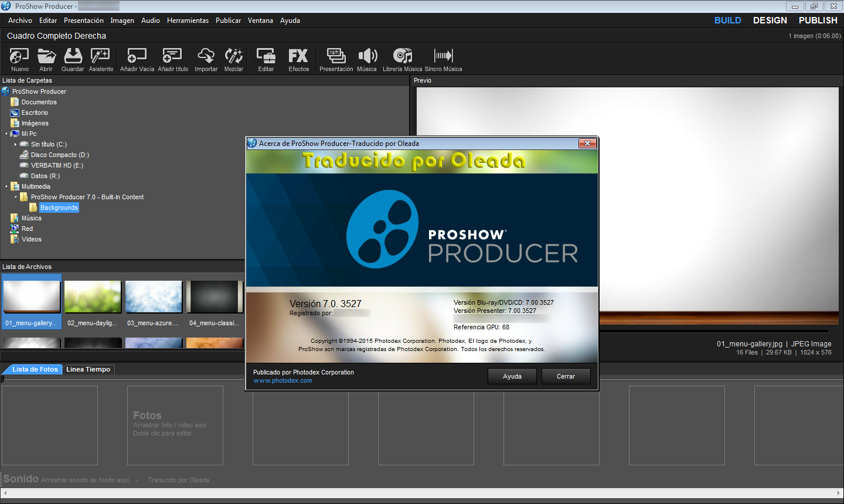Save the show with the Guardar icon
Screen dimensions: 844x504
pyautogui.click(x=73, y=60)
